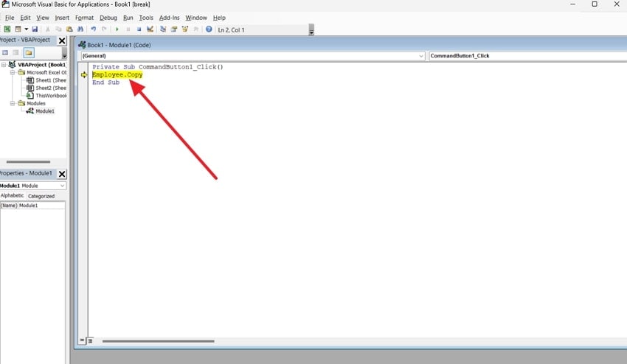Click the Project panel horizontal scrollbar
Screen dimensions: 627x364
(28, 162)
